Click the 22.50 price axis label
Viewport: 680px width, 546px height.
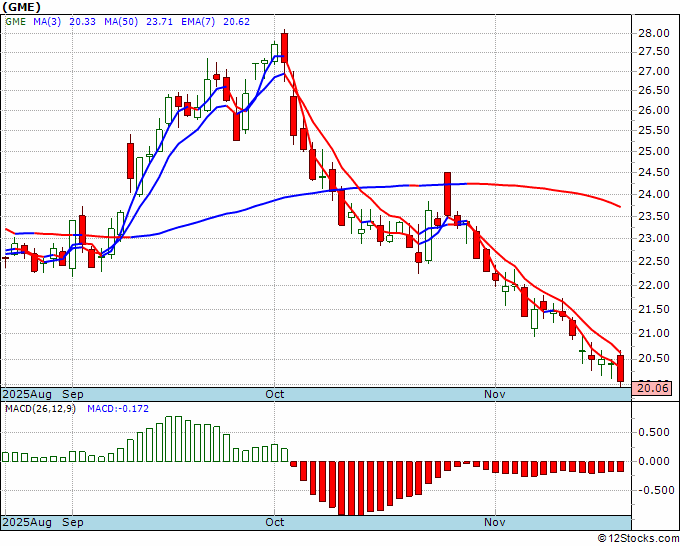(x=654, y=262)
